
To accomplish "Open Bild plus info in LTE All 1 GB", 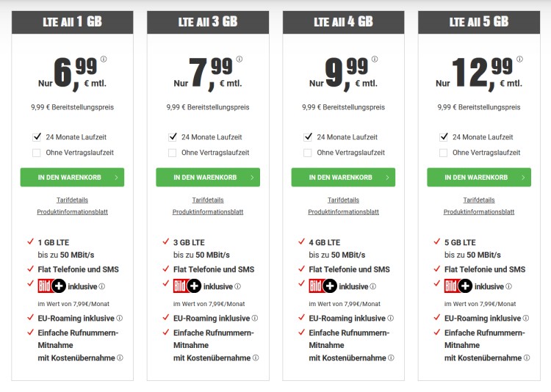I will [x=102, y=287].
